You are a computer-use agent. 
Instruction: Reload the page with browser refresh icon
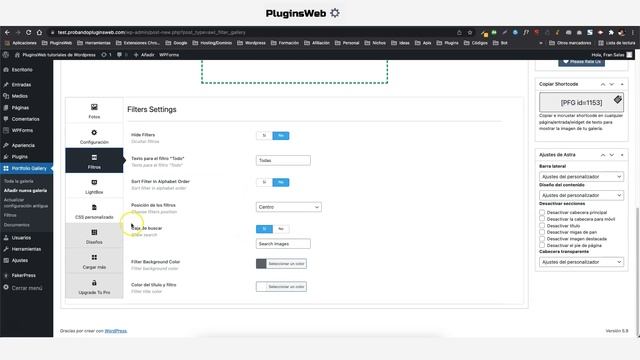[x=29, y=32]
